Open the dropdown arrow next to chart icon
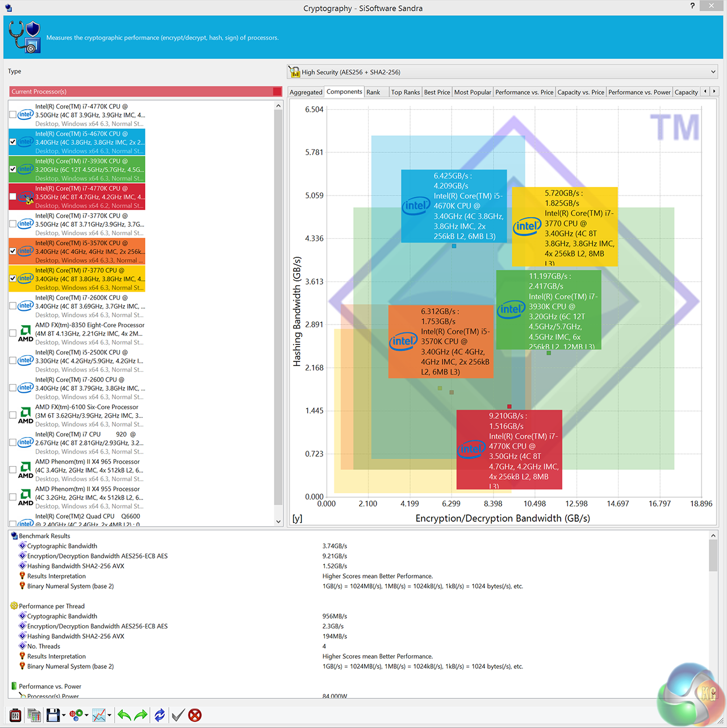Viewport: 727px width, 728px height. click(109, 715)
